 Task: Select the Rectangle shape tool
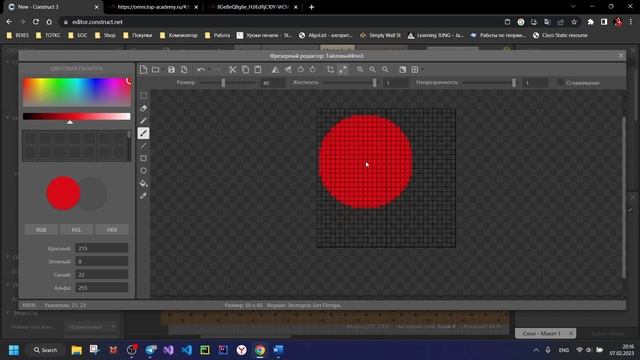(143, 158)
